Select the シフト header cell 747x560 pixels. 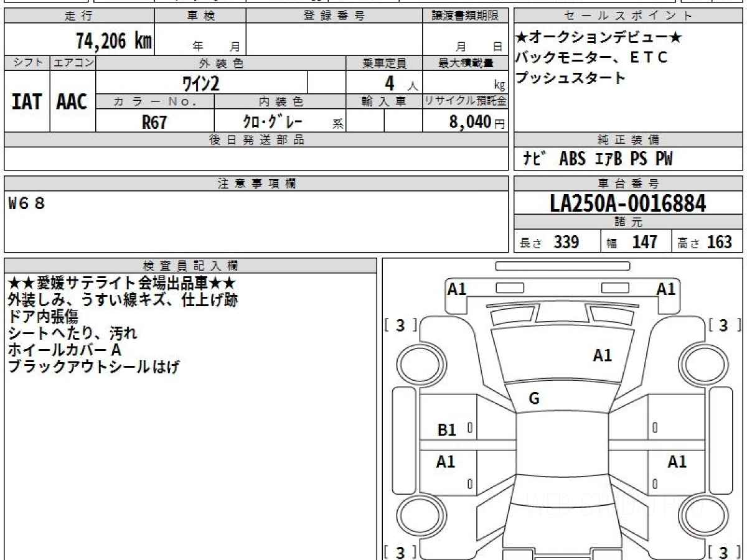[27, 63]
